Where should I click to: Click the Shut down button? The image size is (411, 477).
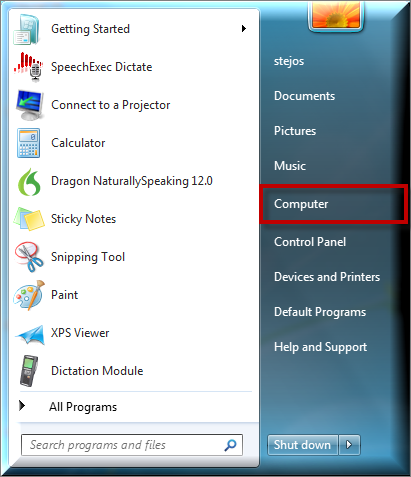coord(303,445)
